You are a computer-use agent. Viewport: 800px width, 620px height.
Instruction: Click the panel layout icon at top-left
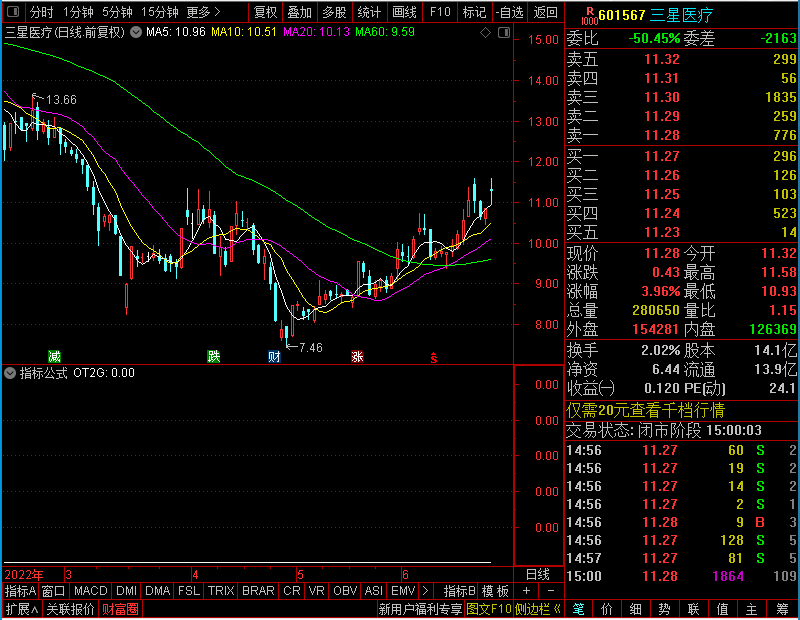point(13,11)
